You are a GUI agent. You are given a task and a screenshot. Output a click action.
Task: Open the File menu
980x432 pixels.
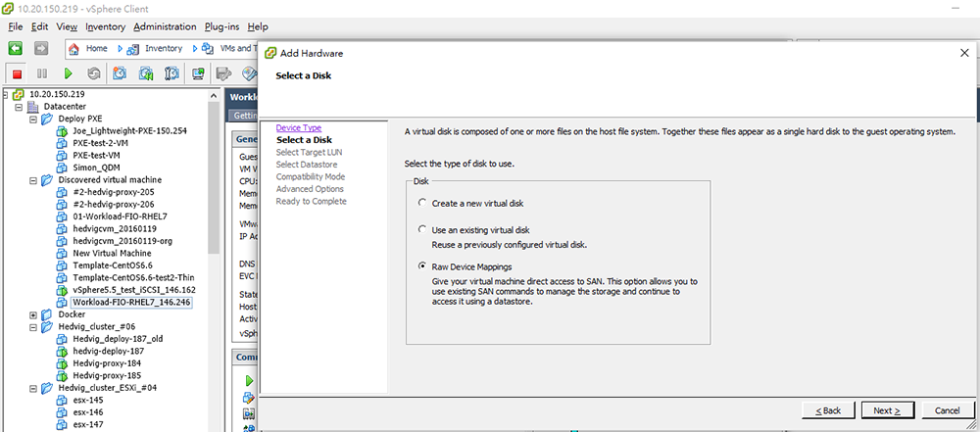pos(16,26)
